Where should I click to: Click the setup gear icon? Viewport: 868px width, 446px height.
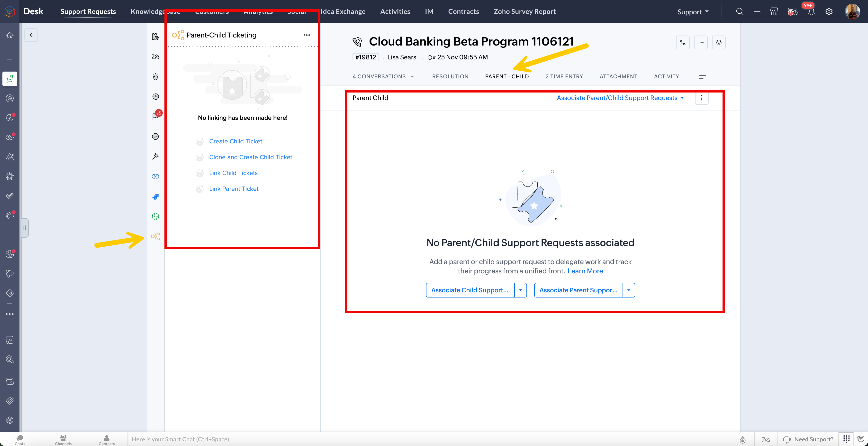click(829, 12)
